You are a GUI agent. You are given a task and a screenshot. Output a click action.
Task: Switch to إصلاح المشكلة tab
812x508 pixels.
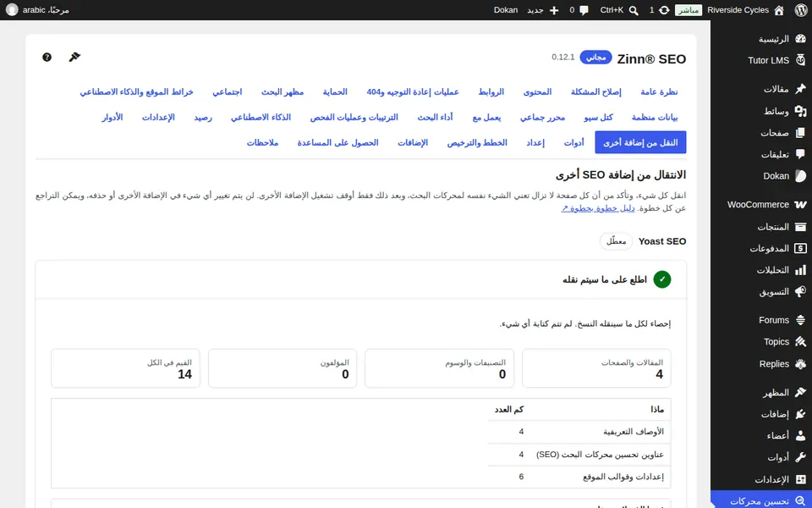point(596,92)
